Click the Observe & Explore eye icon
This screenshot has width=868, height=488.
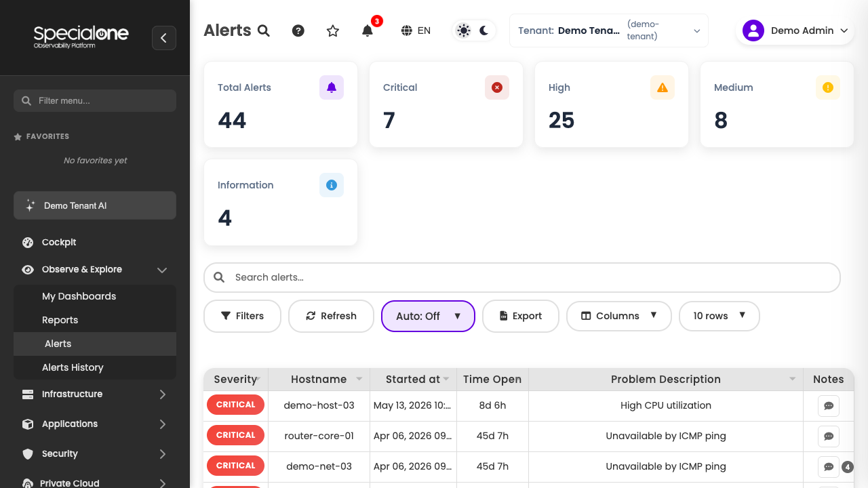[28, 269]
